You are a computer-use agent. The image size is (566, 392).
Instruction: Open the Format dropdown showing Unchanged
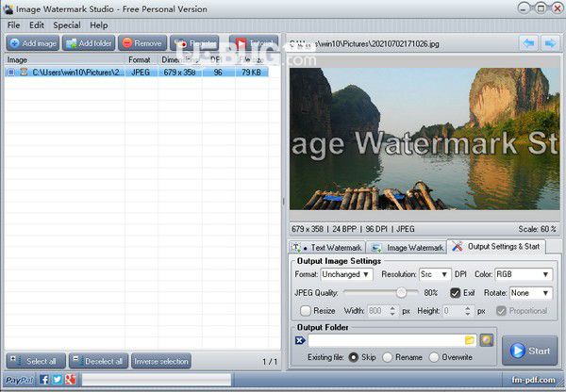coord(346,274)
